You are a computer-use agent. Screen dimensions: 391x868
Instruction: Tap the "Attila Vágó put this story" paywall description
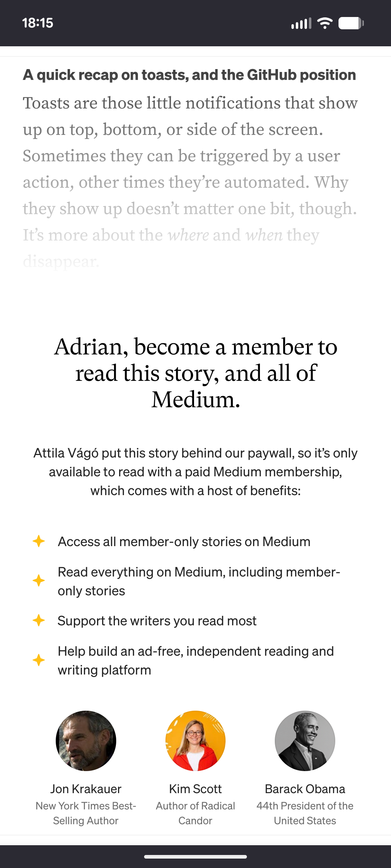[195, 472]
